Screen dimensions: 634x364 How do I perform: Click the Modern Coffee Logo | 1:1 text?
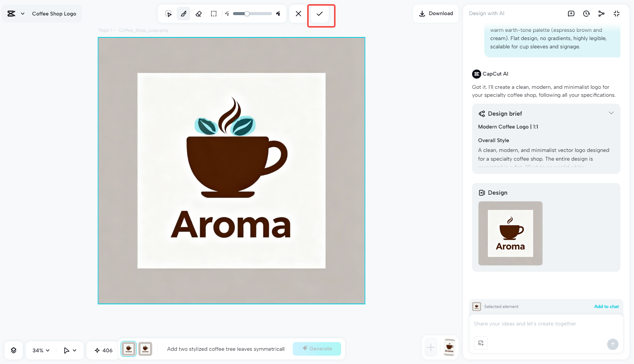[508, 127]
